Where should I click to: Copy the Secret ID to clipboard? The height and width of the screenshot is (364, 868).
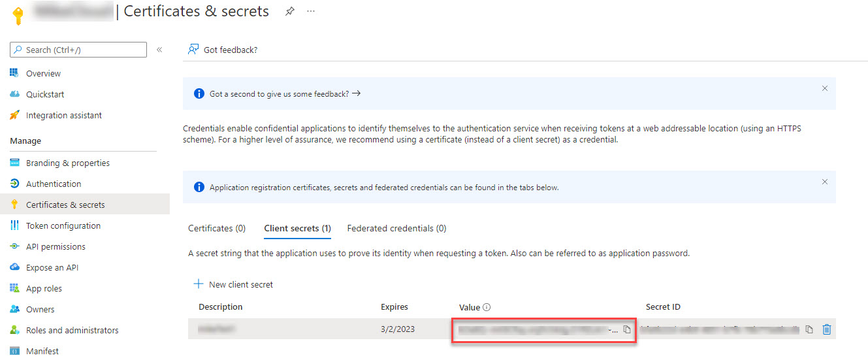(809, 329)
